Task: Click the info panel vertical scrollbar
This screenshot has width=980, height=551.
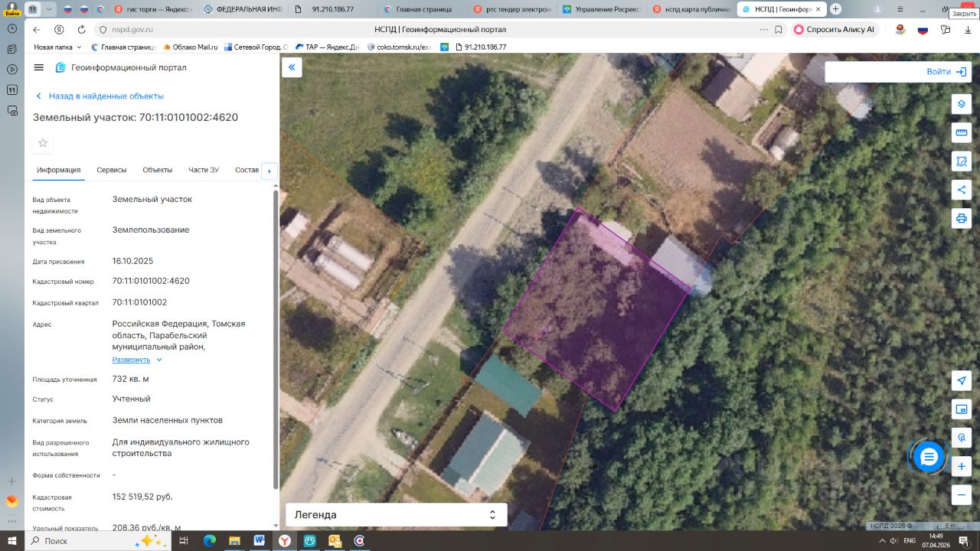Action: [x=276, y=338]
